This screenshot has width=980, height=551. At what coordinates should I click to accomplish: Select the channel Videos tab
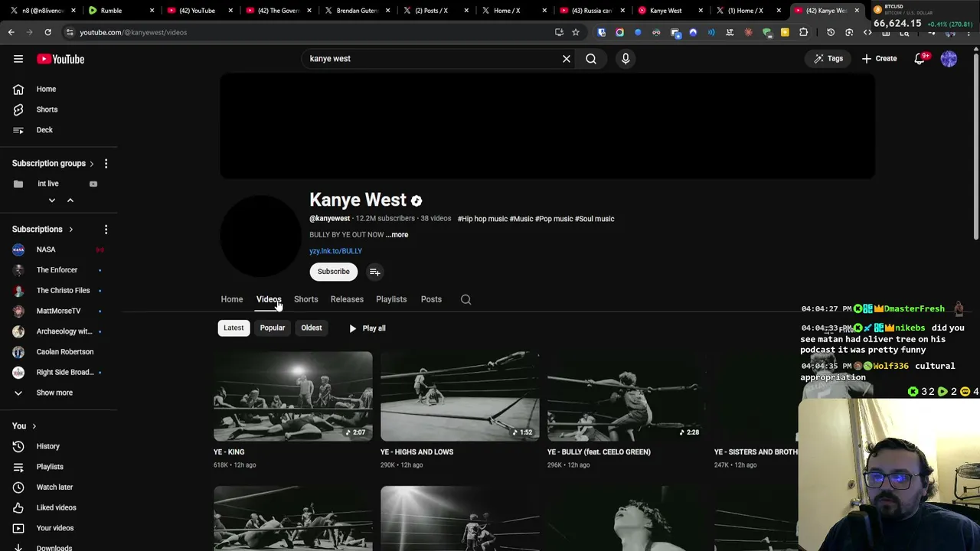point(269,299)
